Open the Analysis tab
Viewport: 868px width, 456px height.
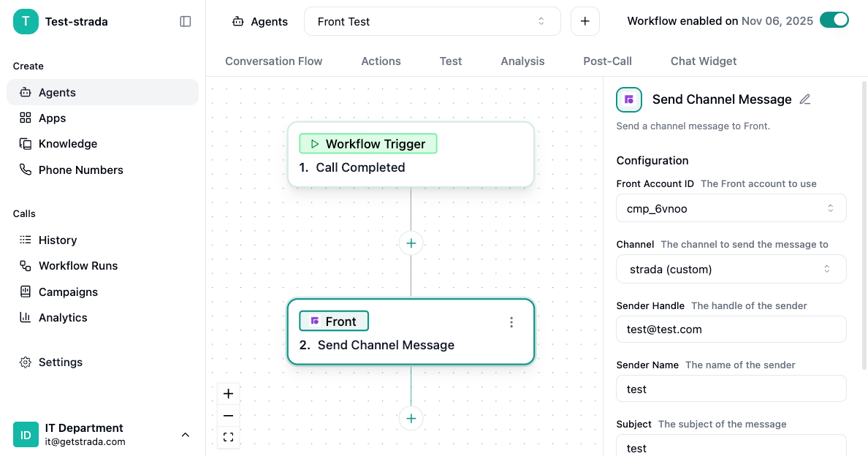[x=522, y=61]
